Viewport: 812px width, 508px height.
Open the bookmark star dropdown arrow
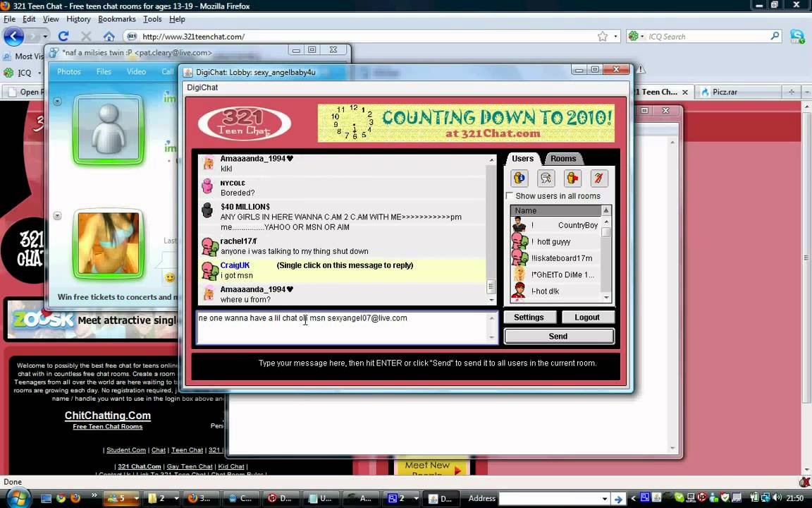click(615, 36)
